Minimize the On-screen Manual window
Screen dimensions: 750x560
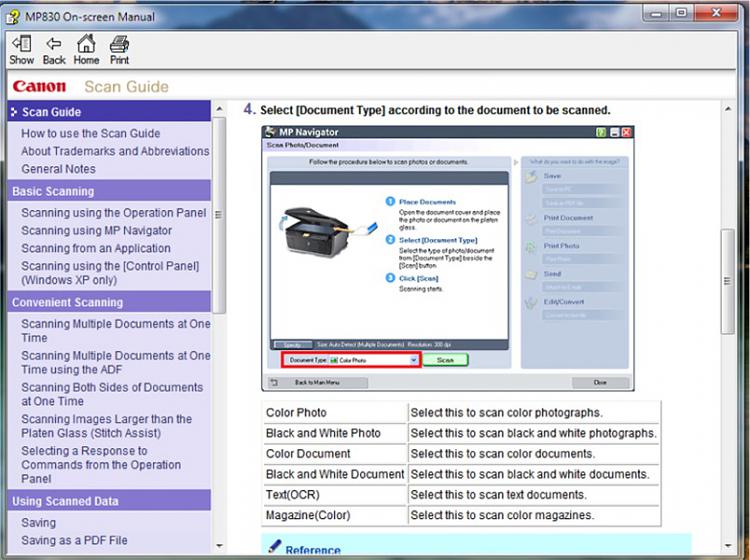coord(656,13)
